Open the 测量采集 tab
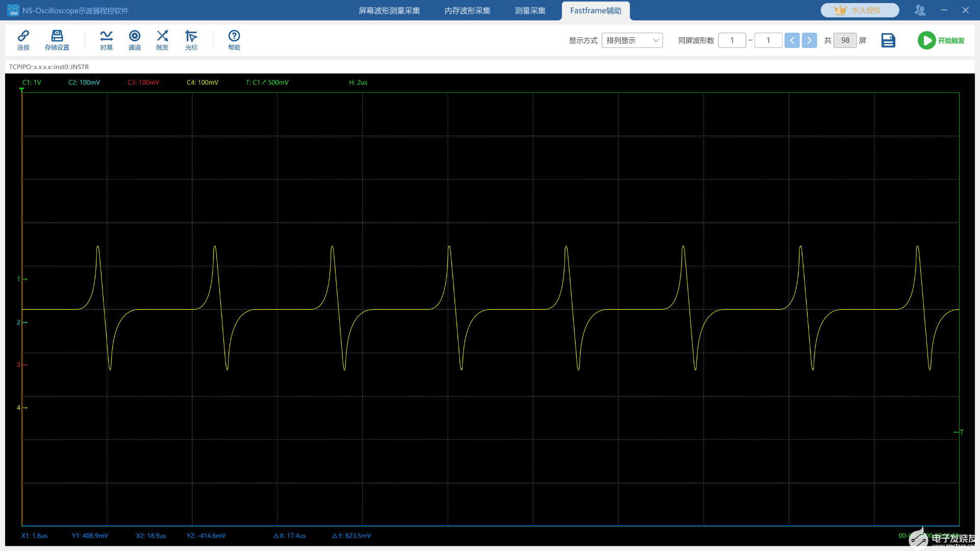The width and height of the screenshot is (980, 551). [x=530, y=11]
